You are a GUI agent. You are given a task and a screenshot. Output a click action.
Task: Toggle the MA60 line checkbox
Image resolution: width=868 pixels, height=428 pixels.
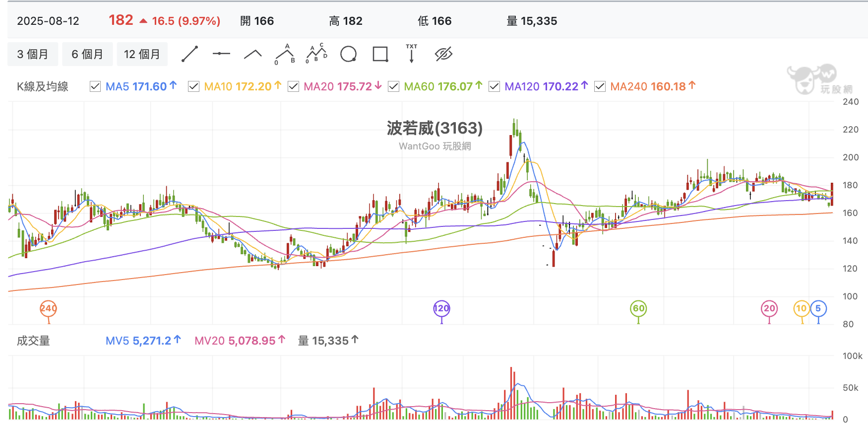(x=393, y=86)
